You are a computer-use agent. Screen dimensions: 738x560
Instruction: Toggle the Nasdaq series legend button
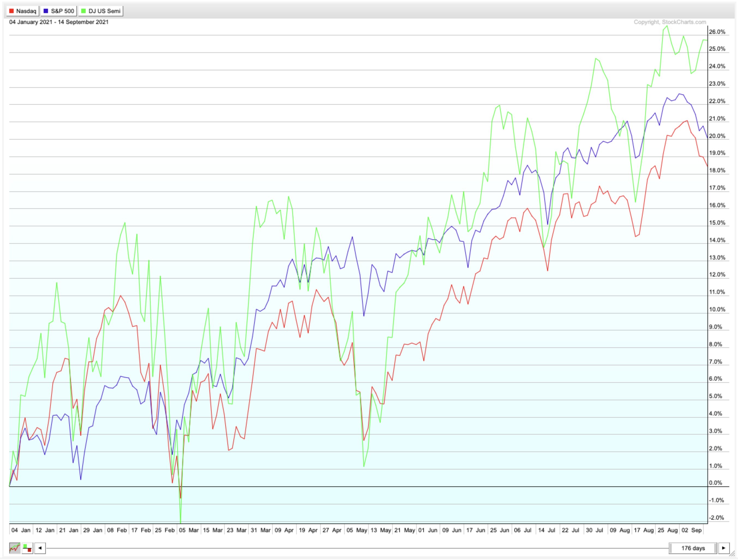pos(23,11)
